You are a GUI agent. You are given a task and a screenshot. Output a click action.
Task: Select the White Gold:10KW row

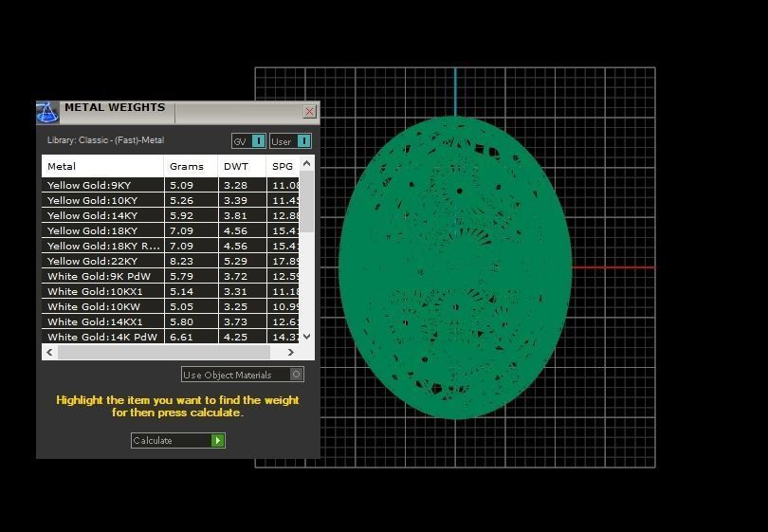(x=171, y=306)
